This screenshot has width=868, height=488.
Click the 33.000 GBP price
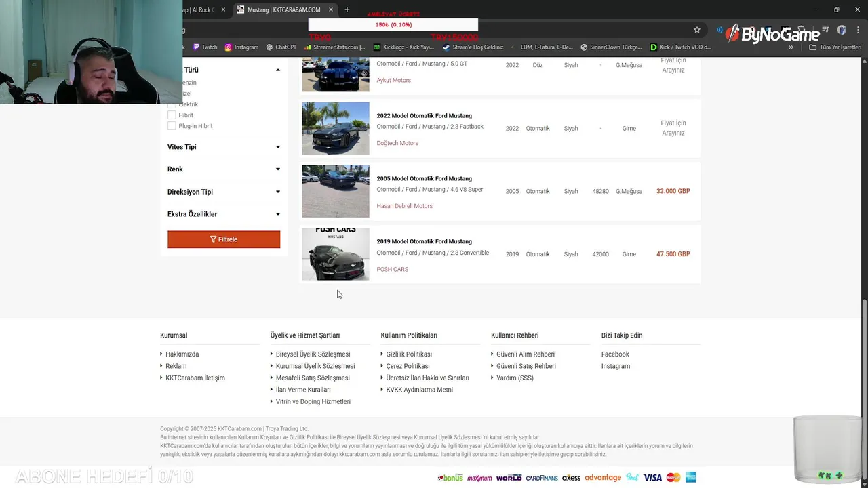point(673,191)
